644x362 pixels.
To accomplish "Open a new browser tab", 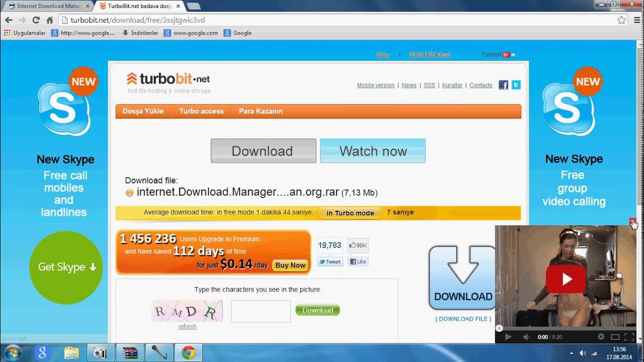I will 194,6.
